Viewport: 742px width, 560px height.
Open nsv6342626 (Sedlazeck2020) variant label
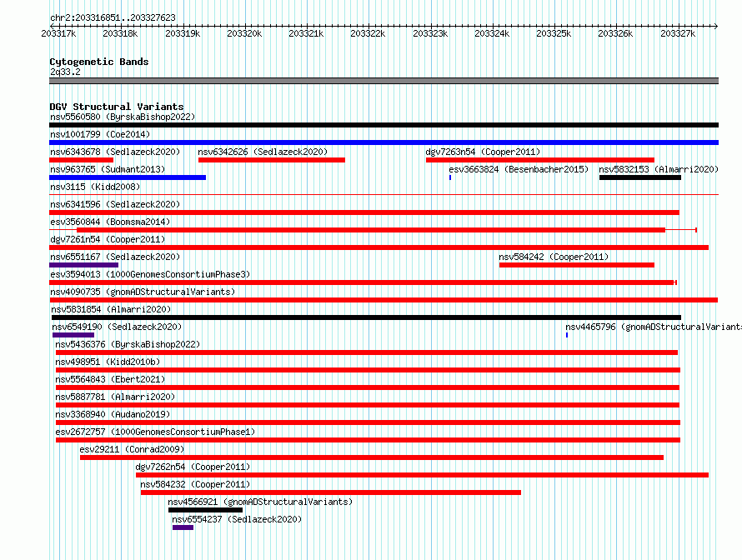263,152
